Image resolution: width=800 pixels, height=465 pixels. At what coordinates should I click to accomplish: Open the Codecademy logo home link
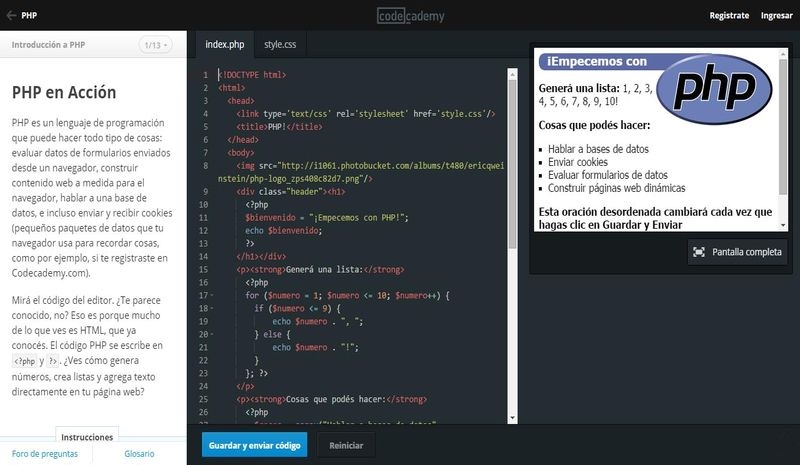(x=410, y=16)
